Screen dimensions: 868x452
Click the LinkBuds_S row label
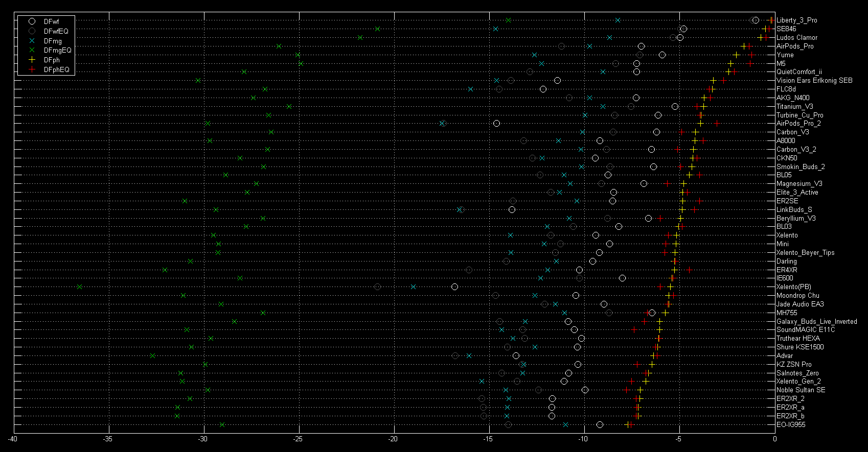pos(794,210)
